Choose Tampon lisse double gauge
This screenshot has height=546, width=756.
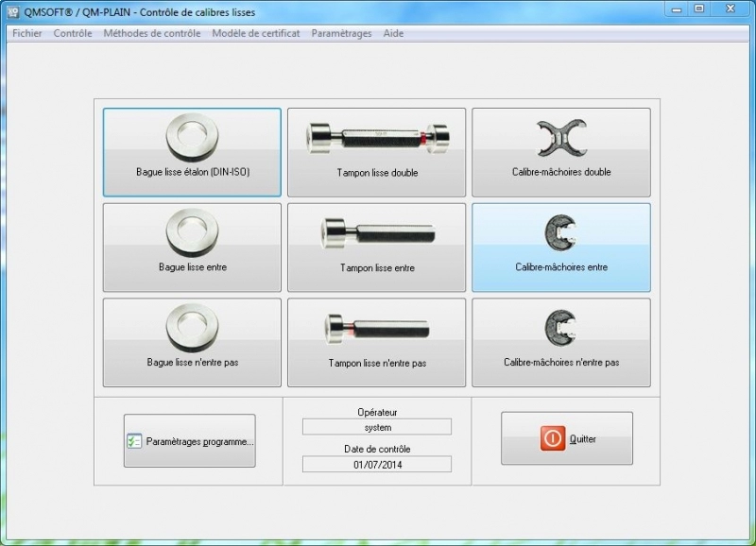pos(376,152)
